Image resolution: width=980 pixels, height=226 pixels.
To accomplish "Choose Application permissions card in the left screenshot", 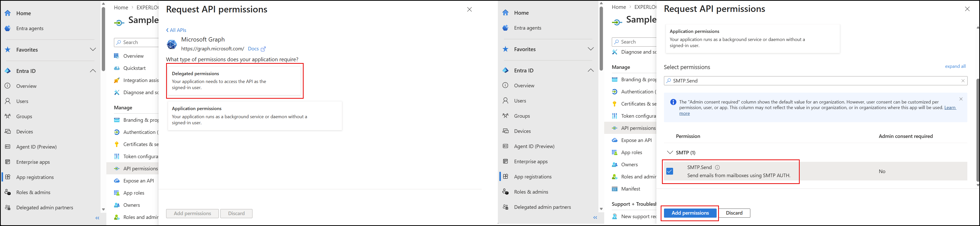I will pos(255,116).
